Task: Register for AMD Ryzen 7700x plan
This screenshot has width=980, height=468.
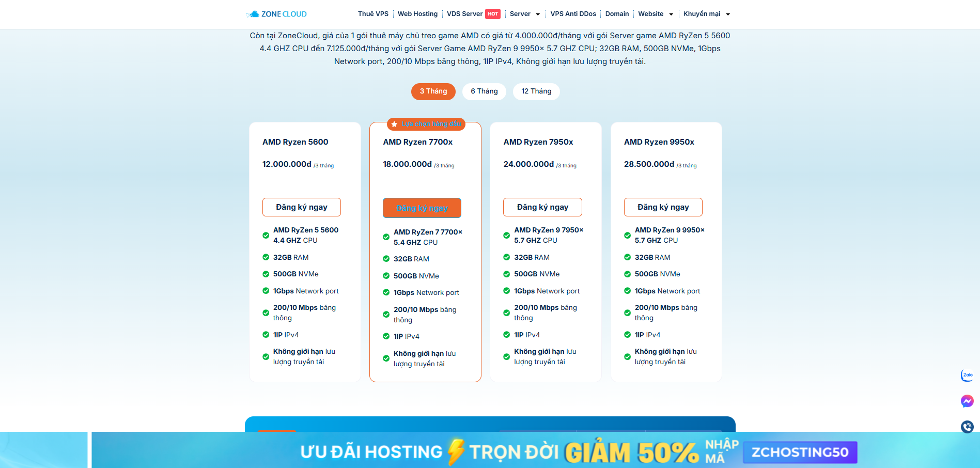Action: point(422,208)
